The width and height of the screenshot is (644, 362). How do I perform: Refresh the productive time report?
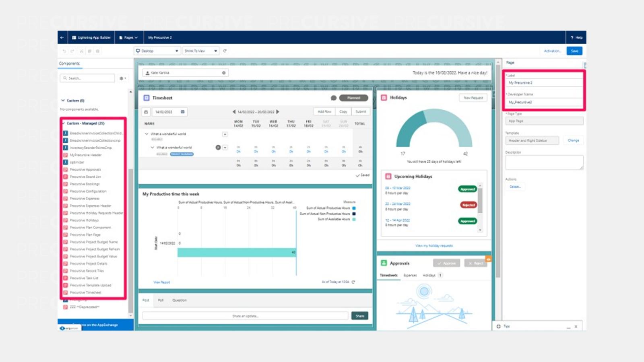(x=353, y=282)
